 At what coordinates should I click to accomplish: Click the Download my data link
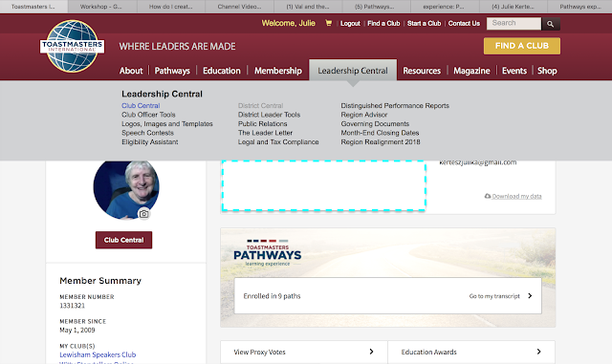pos(516,196)
